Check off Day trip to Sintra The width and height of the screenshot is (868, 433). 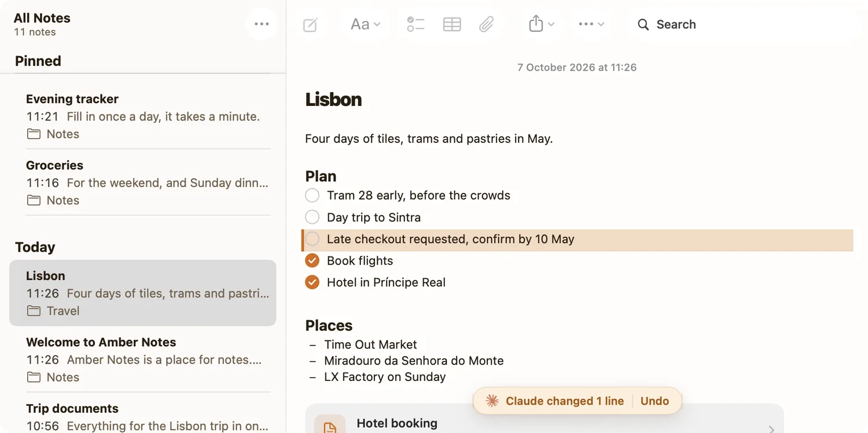(x=312, y=217)
